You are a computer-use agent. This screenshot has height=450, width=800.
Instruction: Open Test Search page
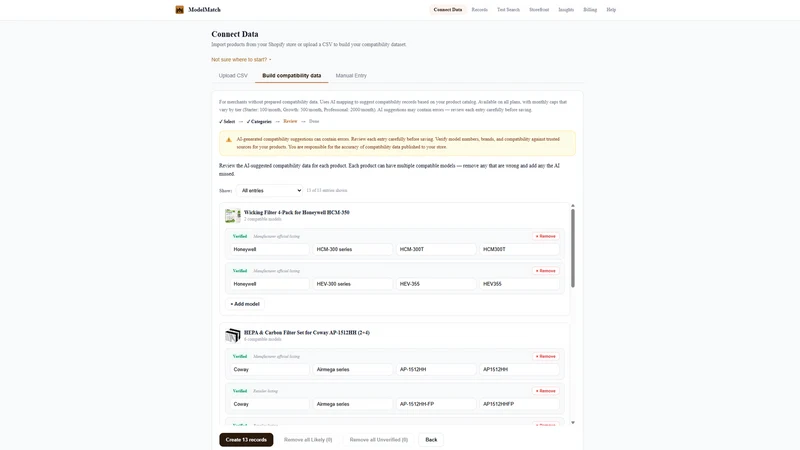click(x=508, y=10)
